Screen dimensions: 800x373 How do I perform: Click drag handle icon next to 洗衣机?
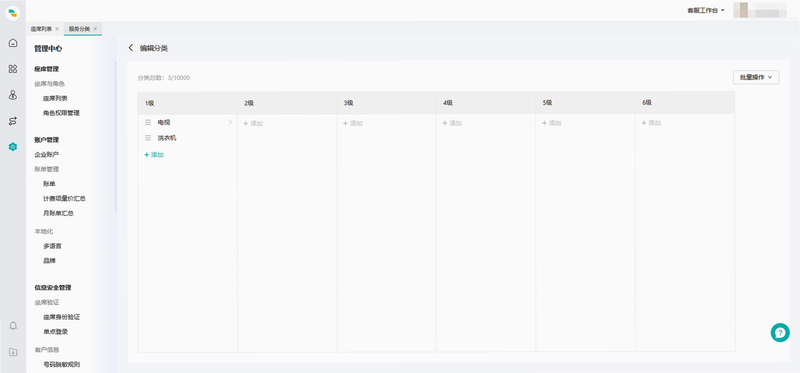click(148, 138)
